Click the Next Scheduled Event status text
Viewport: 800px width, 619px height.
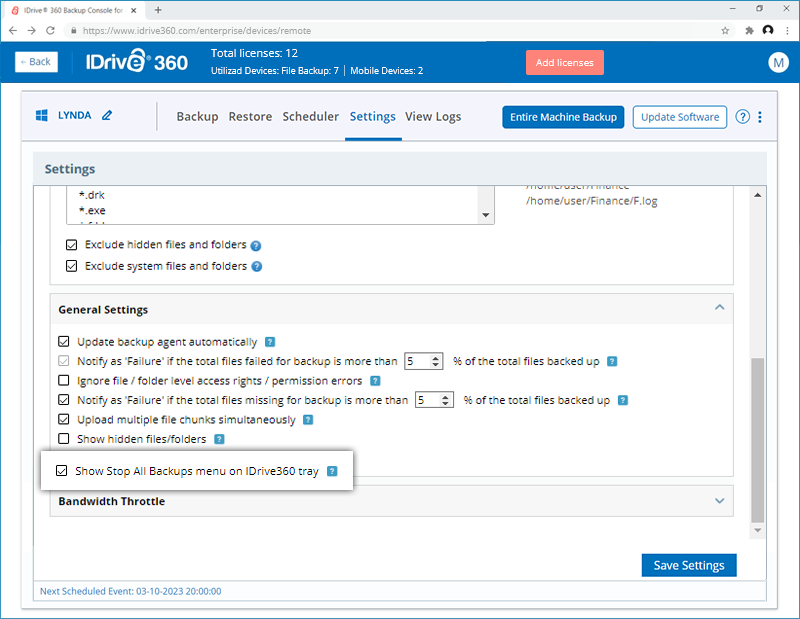(131, 591)
